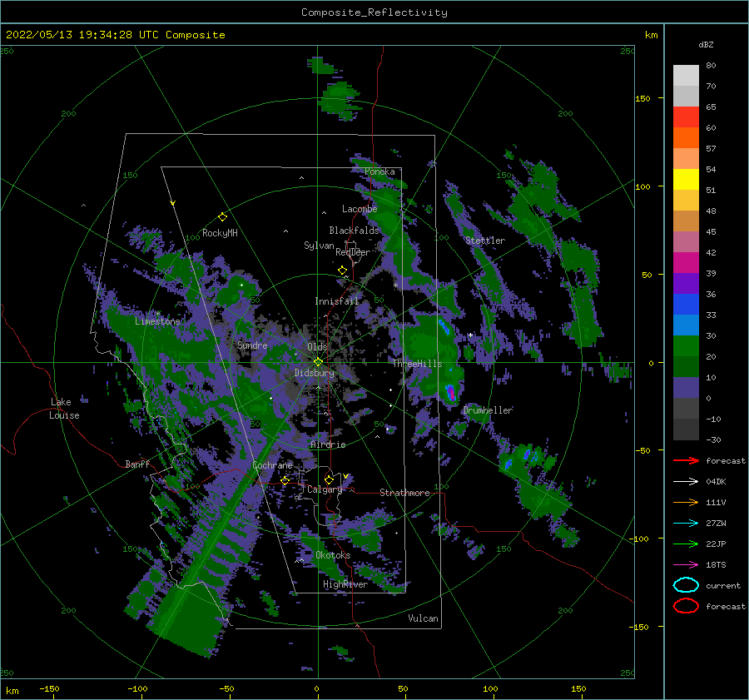Click the 'Stettler' city label
The height and width of the screenshot is (700, 749).
coord(485,241)
